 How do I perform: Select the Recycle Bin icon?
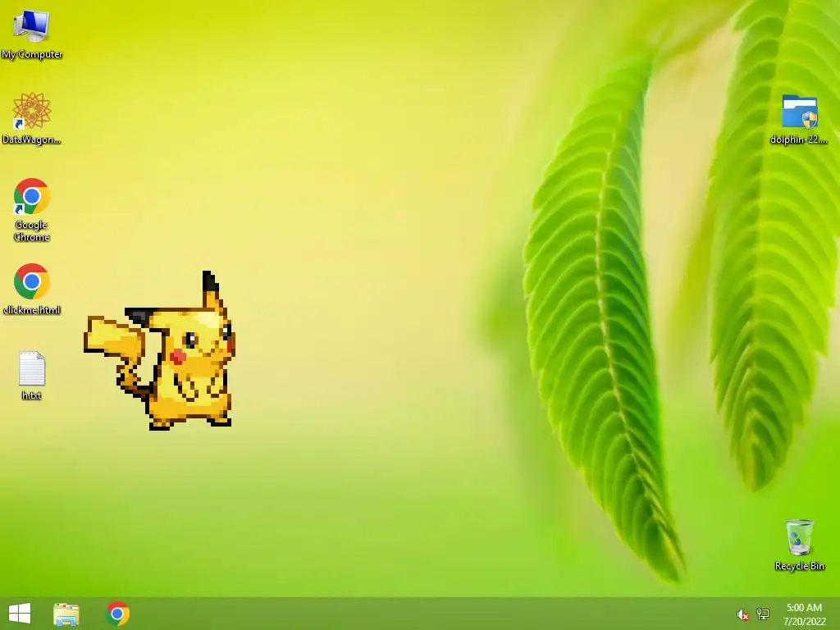(x=799, y=537)
